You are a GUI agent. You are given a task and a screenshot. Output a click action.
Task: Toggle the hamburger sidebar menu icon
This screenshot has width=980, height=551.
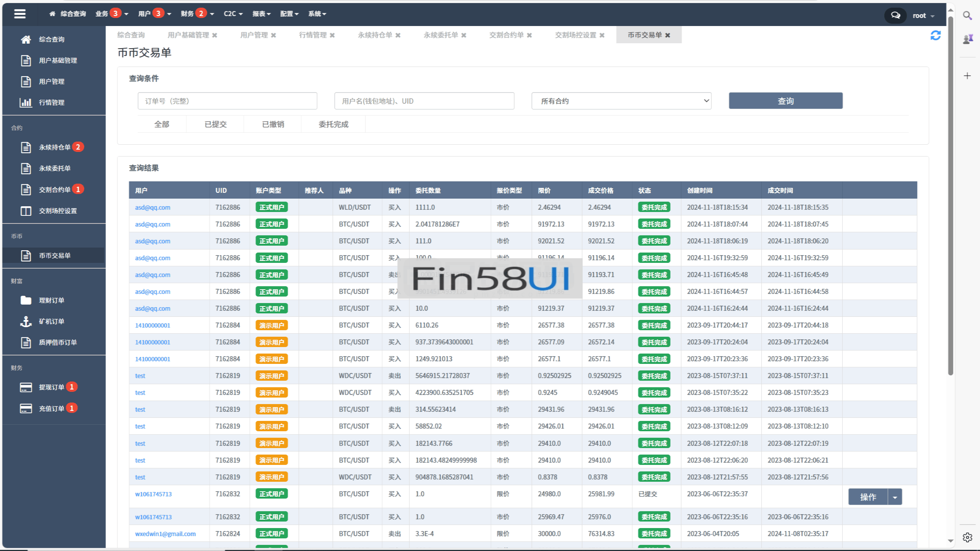(20, 14)
